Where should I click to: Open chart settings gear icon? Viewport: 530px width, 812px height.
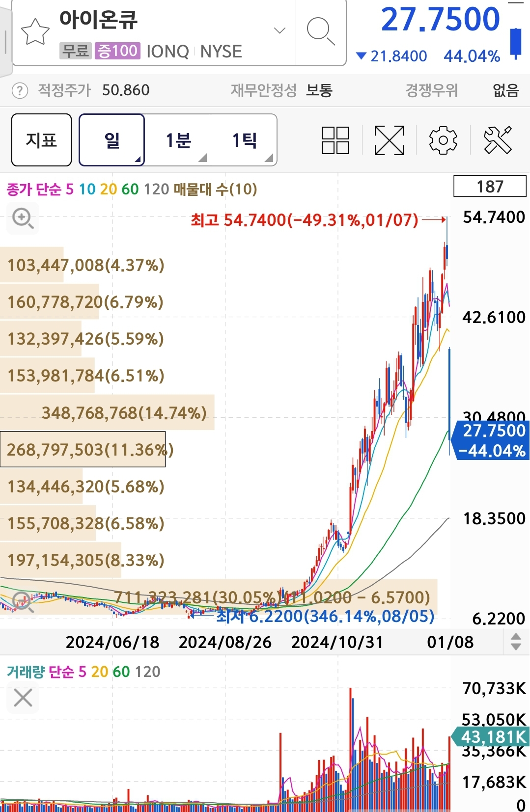tap(443, 140)
